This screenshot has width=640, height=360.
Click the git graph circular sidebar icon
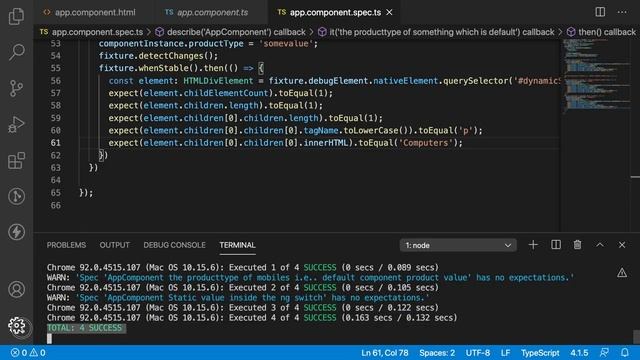pos(16,196)
